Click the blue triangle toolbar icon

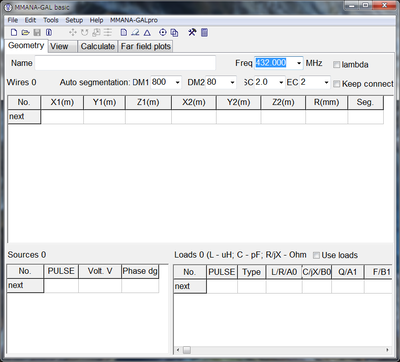pos(147,33)
